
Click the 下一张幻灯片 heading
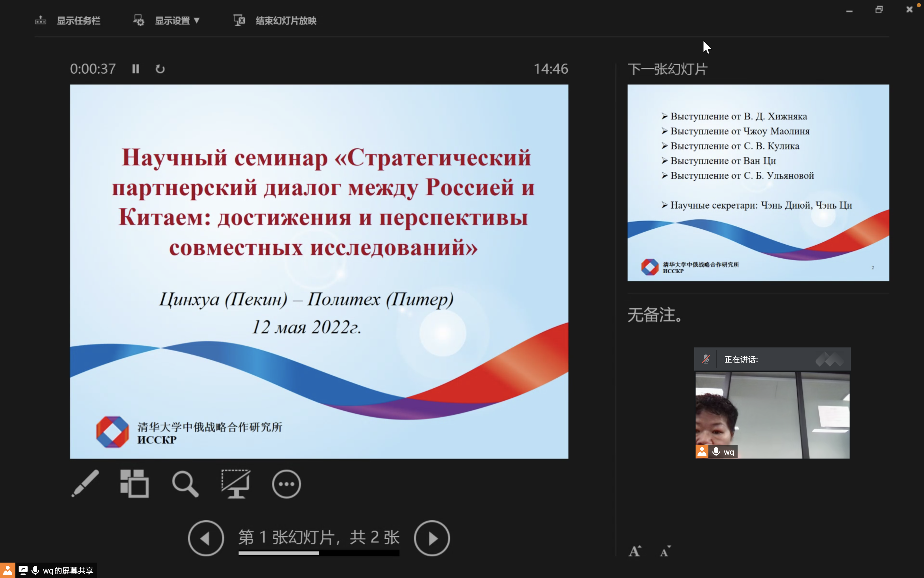(x=667, y=69)
